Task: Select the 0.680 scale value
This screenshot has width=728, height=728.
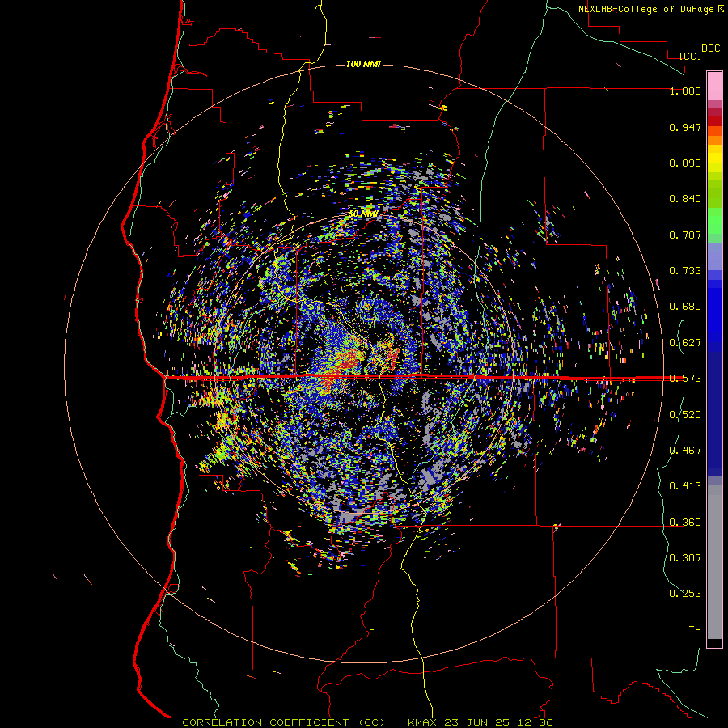Action: pyautogui.click(x=685, y=307)
